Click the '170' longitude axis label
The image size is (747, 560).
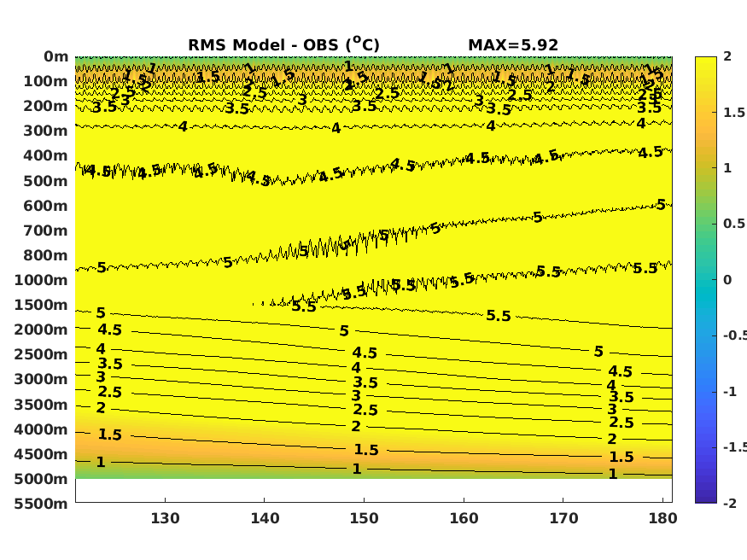coord(563,518)
